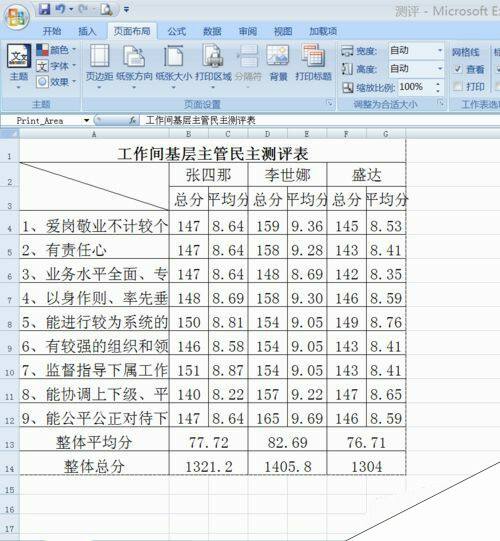Click the 李世娜 header cell
Image resolution: width=500 pixels, height=541 pixels.
point(287,175)
